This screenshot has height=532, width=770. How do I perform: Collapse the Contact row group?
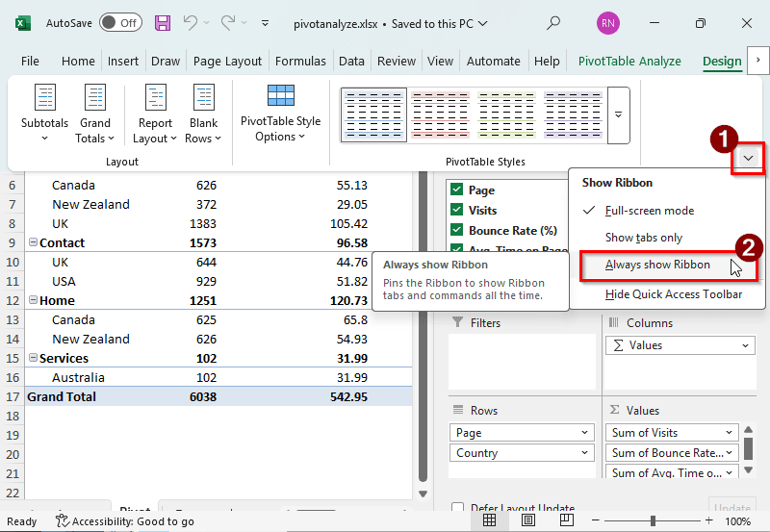(33, 242)
